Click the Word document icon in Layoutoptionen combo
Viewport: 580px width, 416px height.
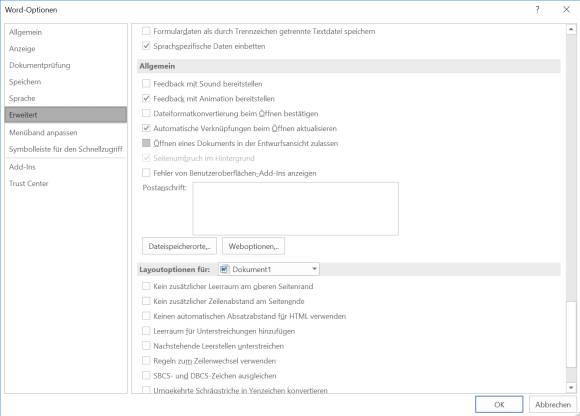click(x=225, y=269)
